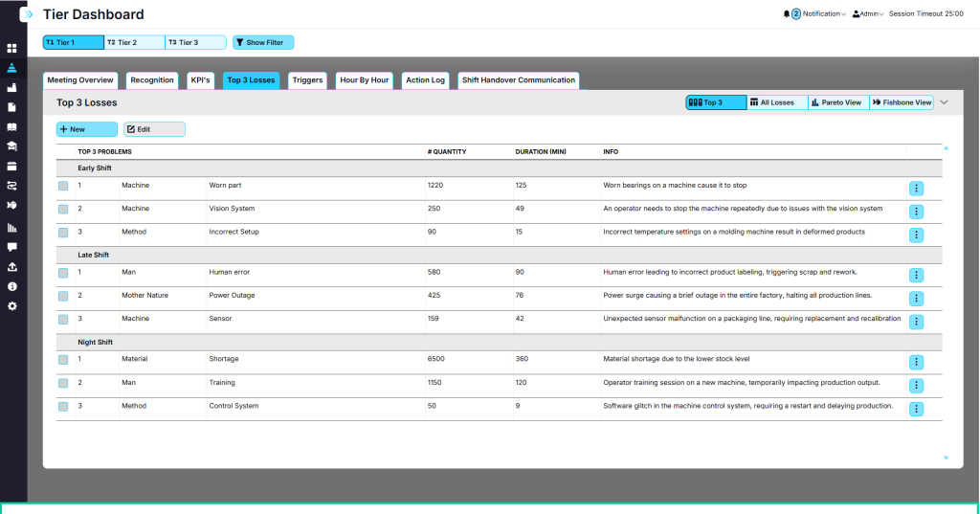The height and width of the screenshot is (514, 980).
Task: Open the fishbone icon in sidebar
Action: coord(11,205)
